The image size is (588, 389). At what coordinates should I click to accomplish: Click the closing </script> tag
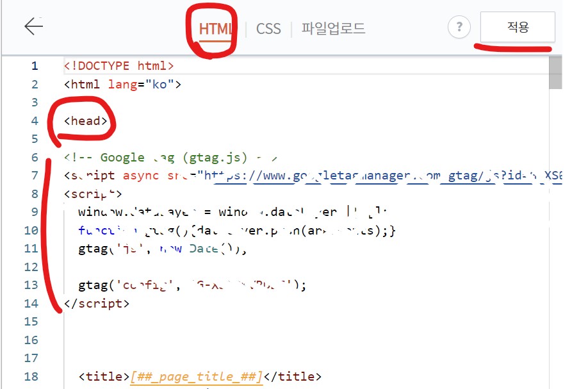pos(96,304)
